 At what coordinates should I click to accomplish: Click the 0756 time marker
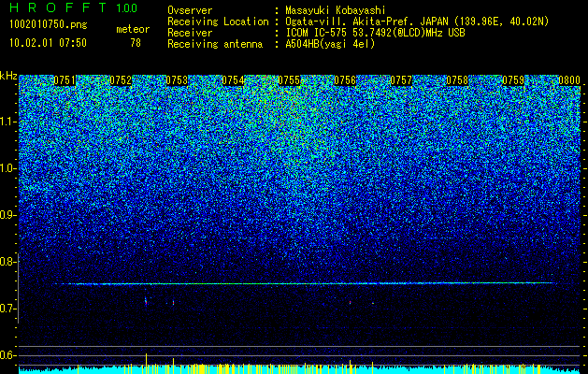(x=345, y=80)
